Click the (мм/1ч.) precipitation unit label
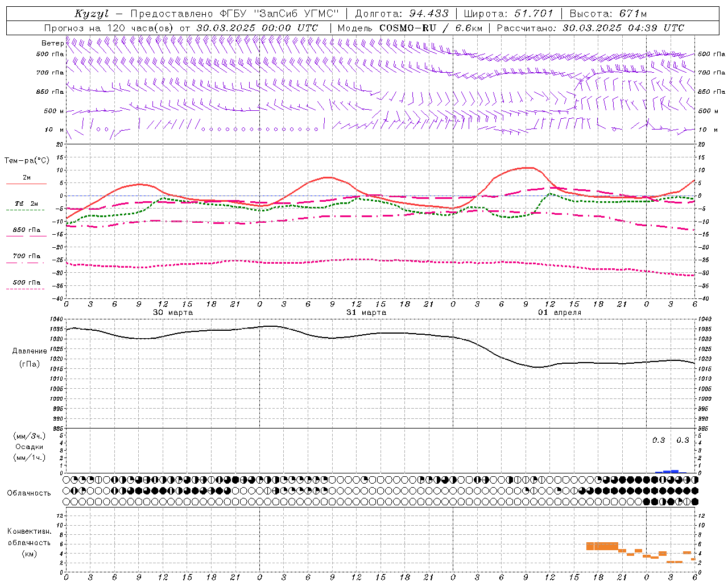The width and height of the screenshot is (728, 582). 30,458
